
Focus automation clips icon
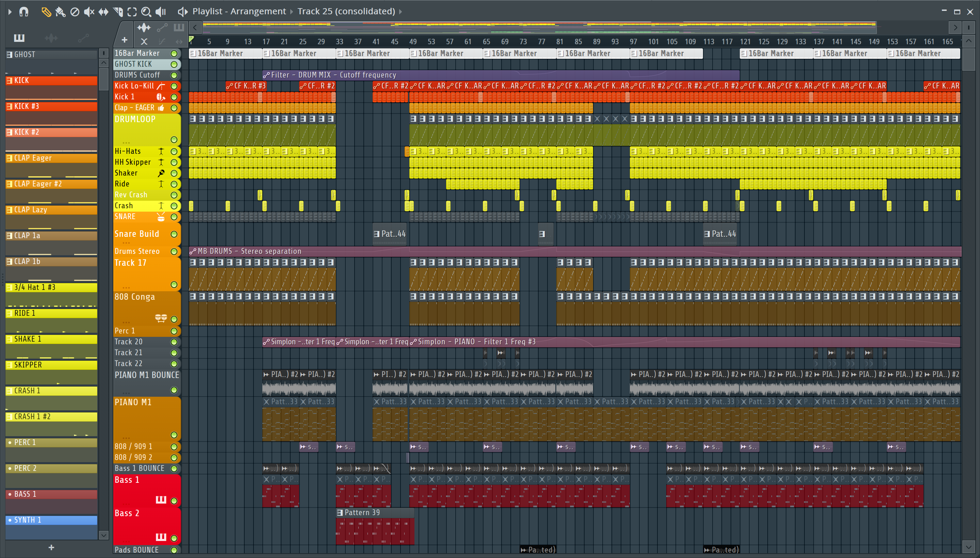pos(162,28)
